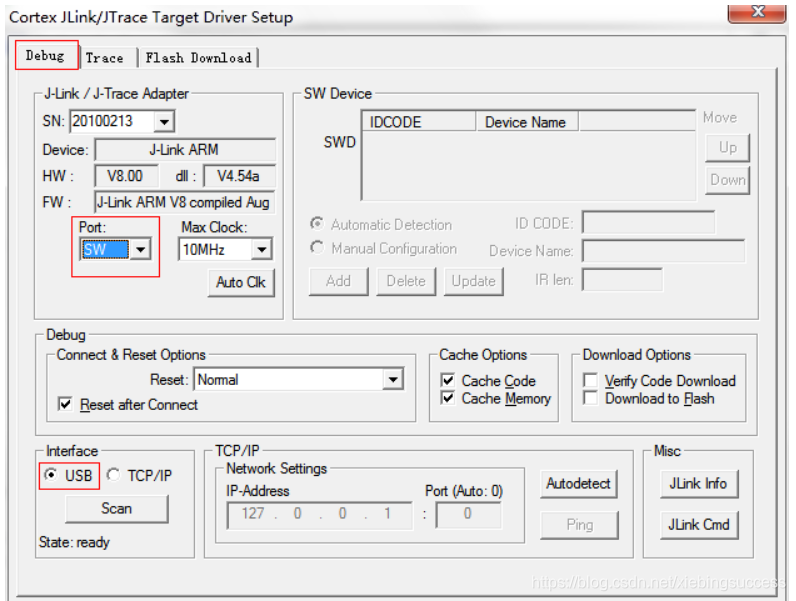Click the Move Down button
This screenshot has height=601, width=796.
[727, 180]
